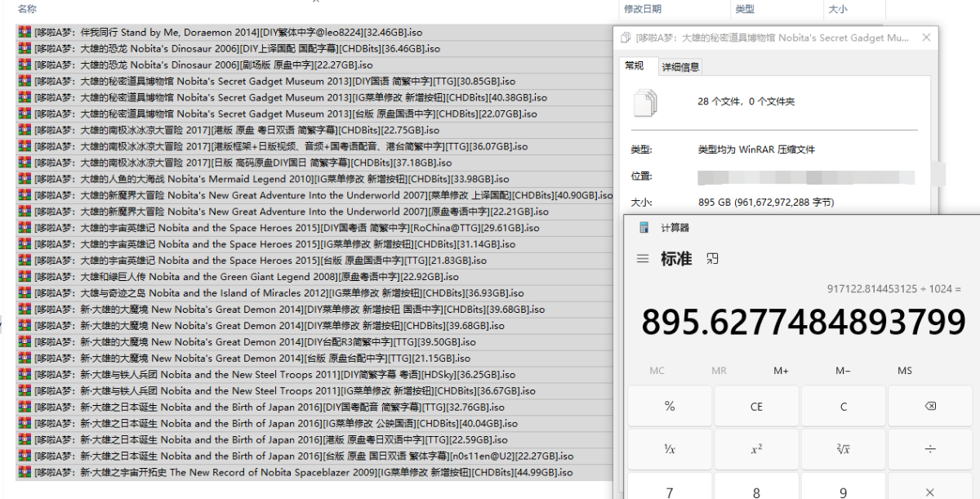Click the percent button on calculator
The width and height of the screenshot is (980, 499).
click(x=670, y=407)
